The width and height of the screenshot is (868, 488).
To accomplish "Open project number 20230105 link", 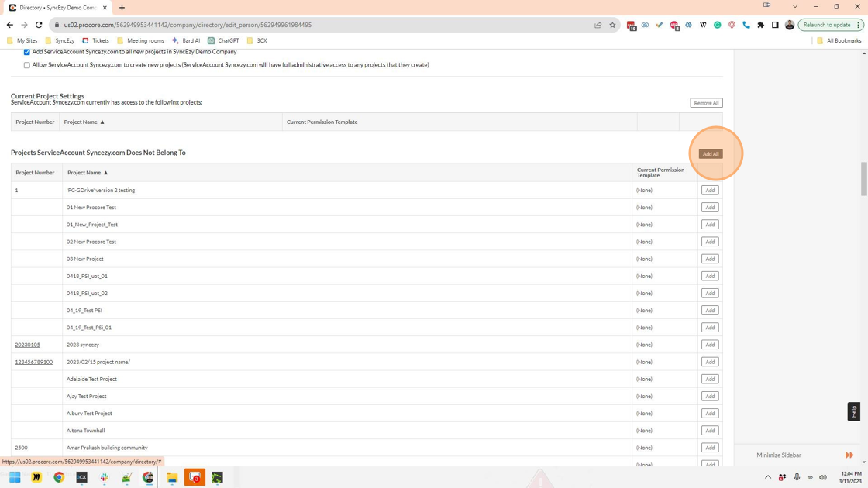I will point(27,345).
